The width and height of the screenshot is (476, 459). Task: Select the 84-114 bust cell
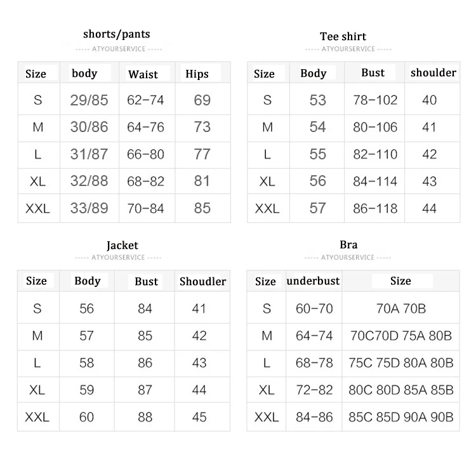click(x=375, y=182)
